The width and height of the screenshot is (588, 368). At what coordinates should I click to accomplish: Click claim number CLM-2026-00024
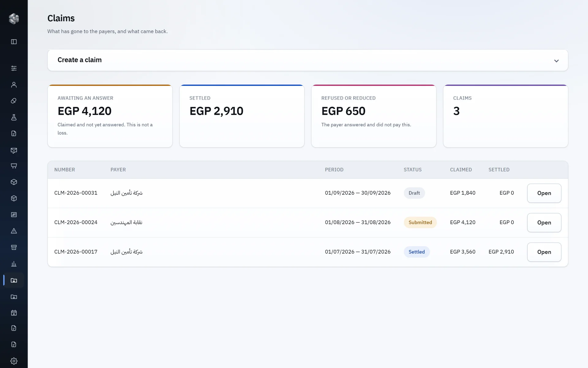76,222
